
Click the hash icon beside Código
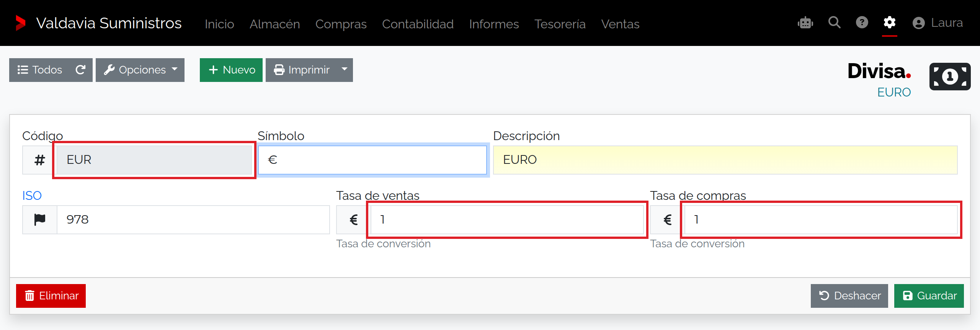(40, 160)
